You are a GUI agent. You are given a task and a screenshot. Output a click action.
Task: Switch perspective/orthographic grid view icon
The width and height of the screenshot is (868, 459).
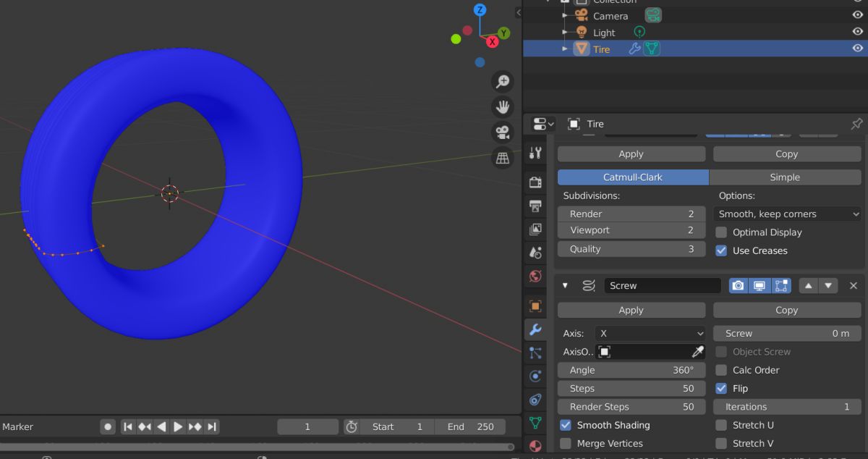(x=503, y=157)
